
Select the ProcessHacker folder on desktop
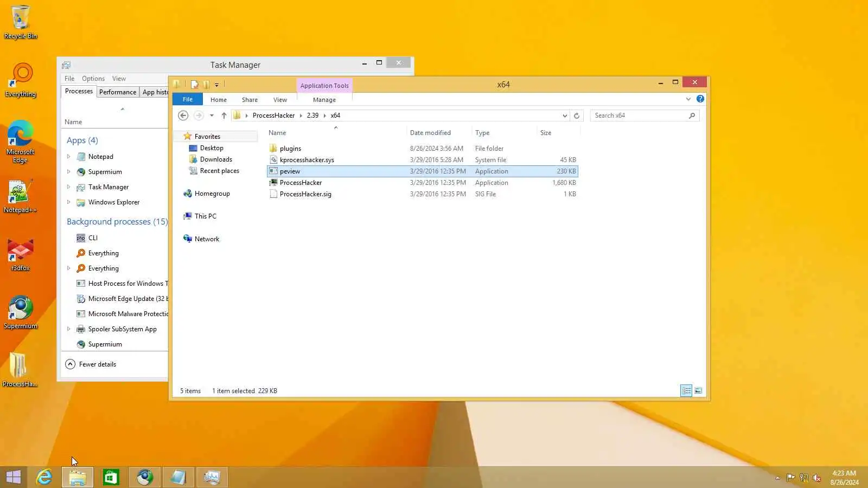tap(21, 370)
